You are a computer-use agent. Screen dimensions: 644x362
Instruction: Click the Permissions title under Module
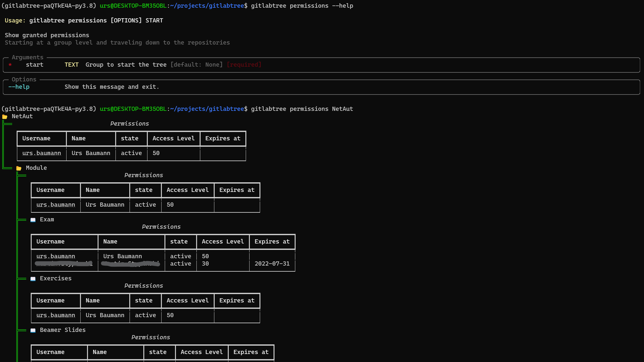[144, 175]
